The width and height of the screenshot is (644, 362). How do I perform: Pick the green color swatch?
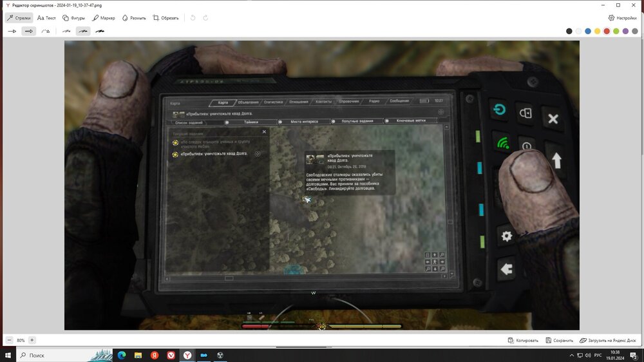[616, 31]
